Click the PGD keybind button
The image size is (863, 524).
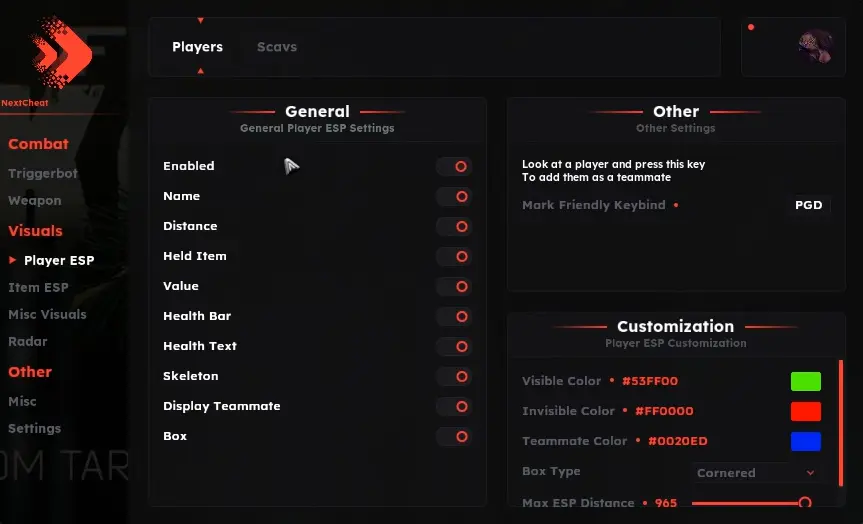coord(808,205)
